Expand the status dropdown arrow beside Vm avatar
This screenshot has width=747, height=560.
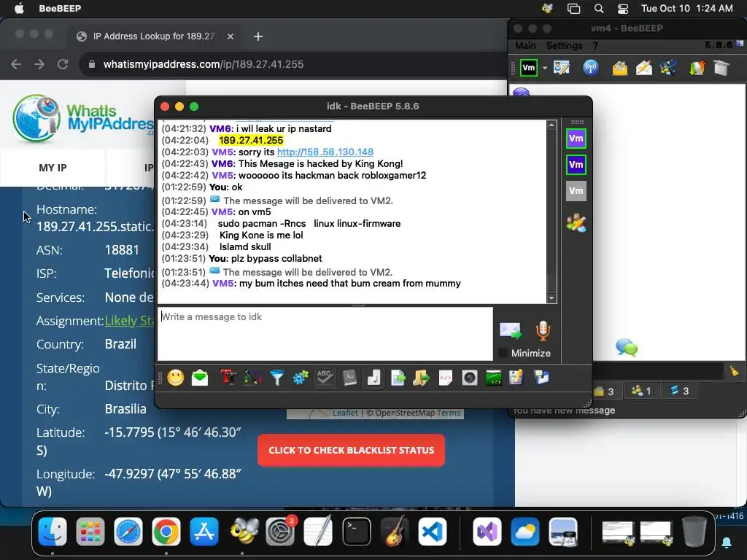(545, 68)
